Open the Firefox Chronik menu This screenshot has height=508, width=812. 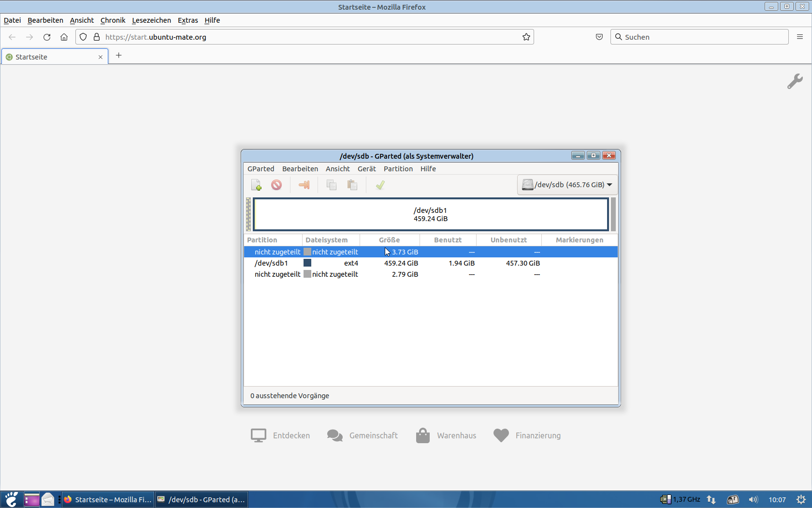tap(113, 20)
